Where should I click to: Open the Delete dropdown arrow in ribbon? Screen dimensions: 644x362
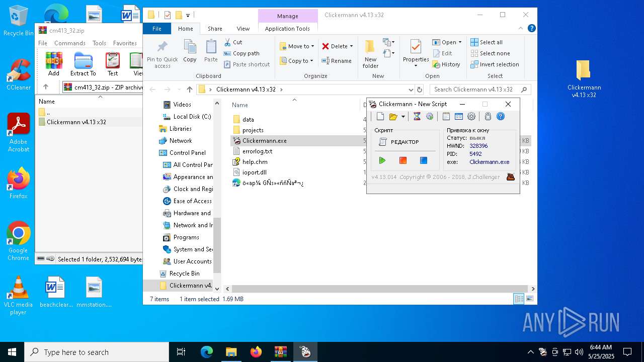point(351,46)
